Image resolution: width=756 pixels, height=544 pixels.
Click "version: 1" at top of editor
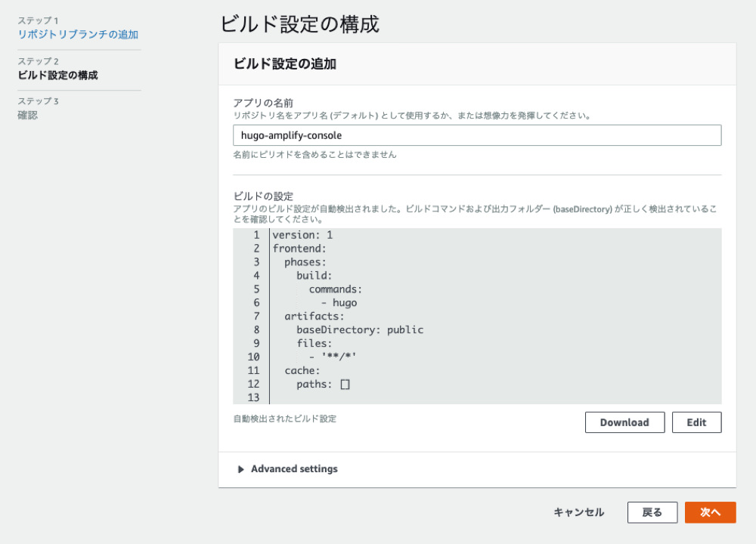(x=304, y=234)
